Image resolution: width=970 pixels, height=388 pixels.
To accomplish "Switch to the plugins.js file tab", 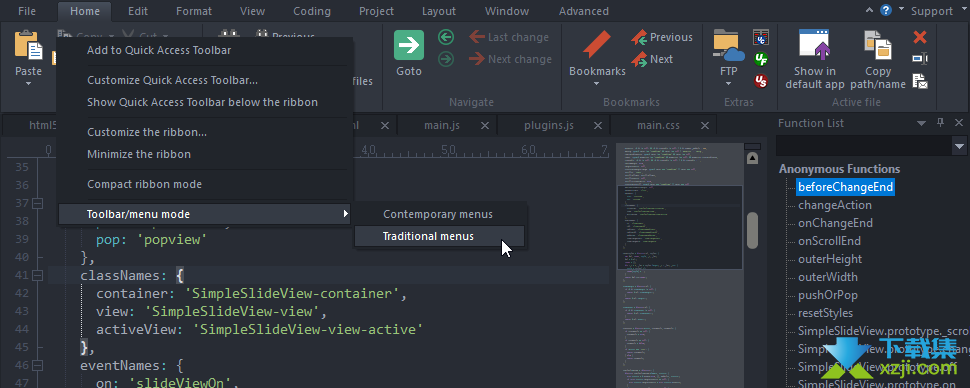I will (x=549, y=126).
